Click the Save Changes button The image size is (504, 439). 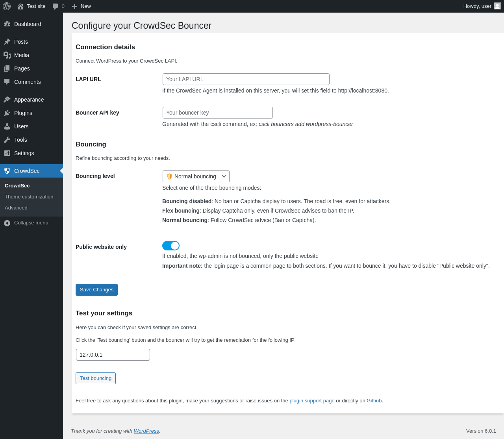[96, 290]
